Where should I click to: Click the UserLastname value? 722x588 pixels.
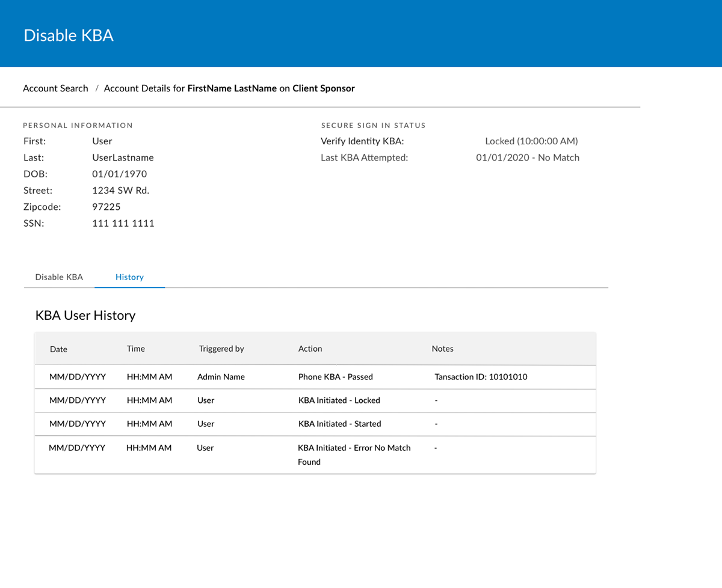tap(123, 158)
